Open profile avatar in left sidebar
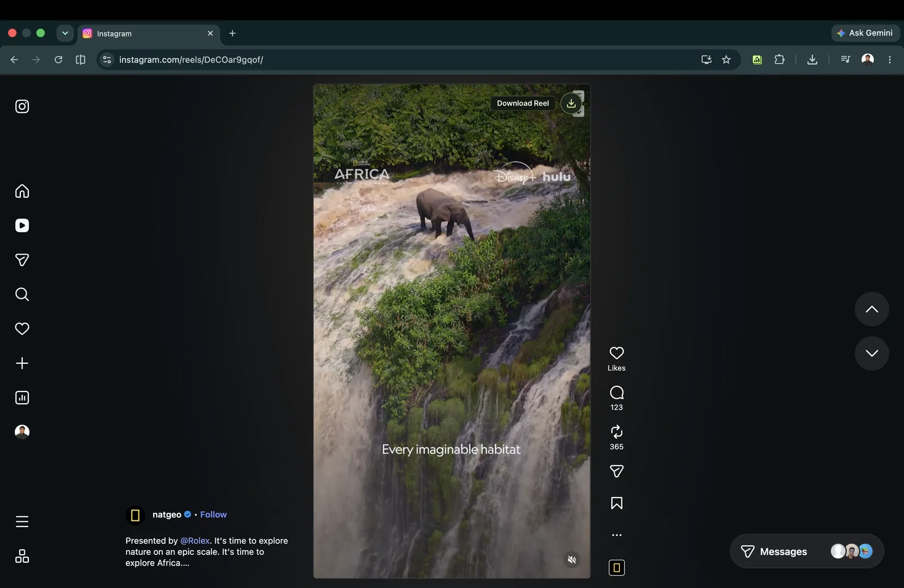Viewport: 904px width, 588px height. [22, 432]
